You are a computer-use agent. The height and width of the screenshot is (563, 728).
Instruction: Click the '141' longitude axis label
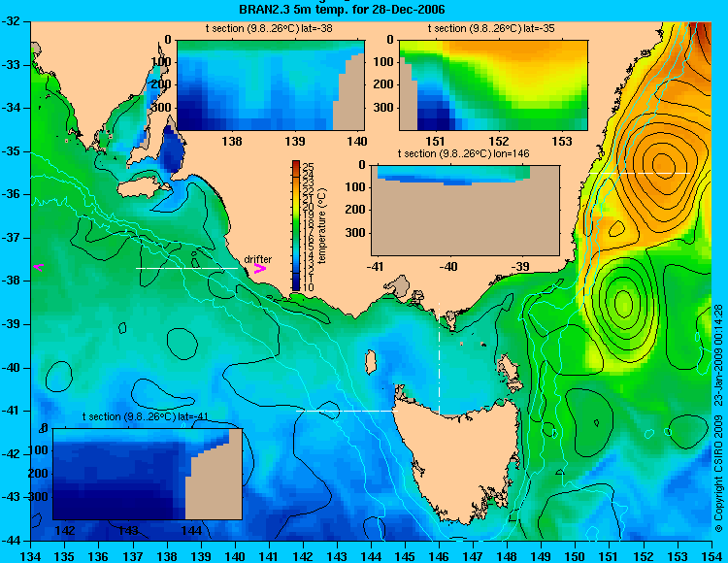269,556
